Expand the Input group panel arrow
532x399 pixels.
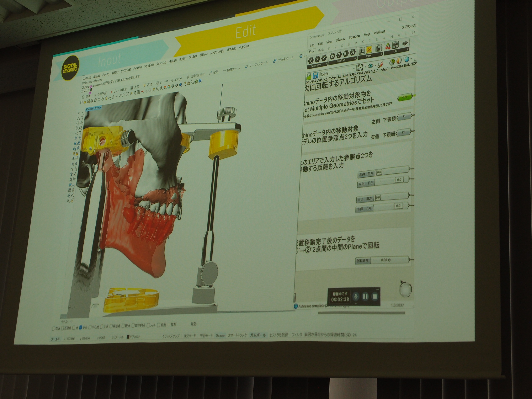pos(382,54)
